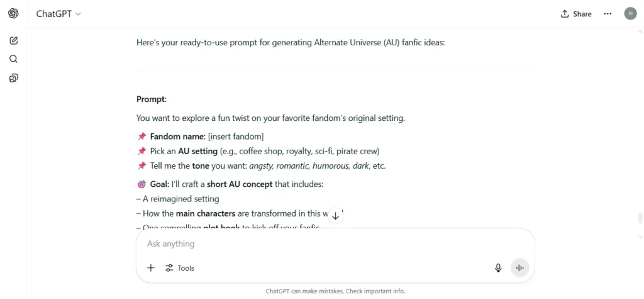
Task: Open the user profile avatar
Action: (630, 14)
